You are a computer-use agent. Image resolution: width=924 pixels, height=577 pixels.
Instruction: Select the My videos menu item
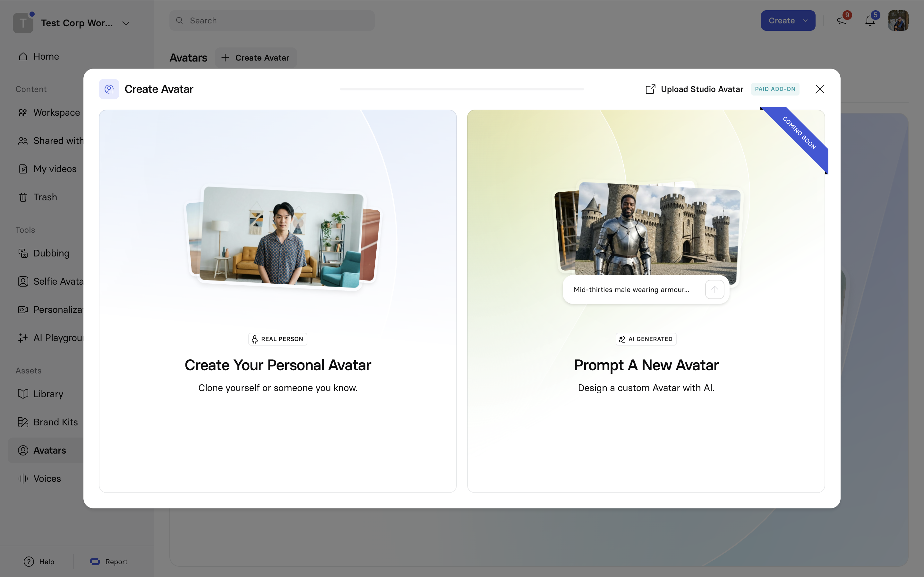[55, 169]
